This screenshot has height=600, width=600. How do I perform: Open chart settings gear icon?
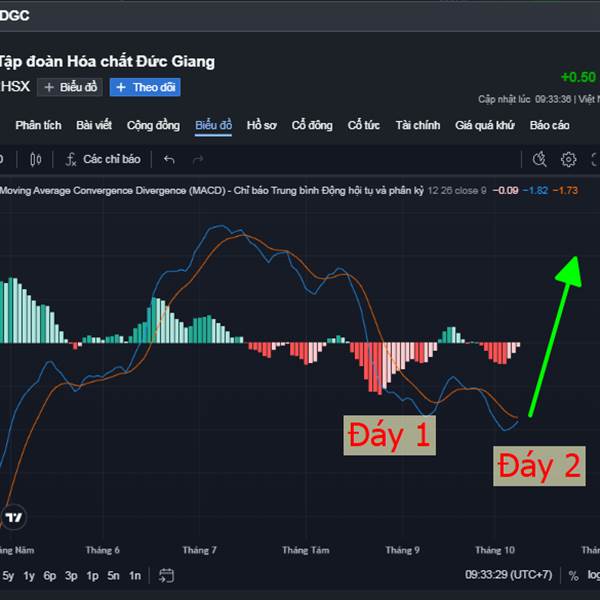[568, 159]
